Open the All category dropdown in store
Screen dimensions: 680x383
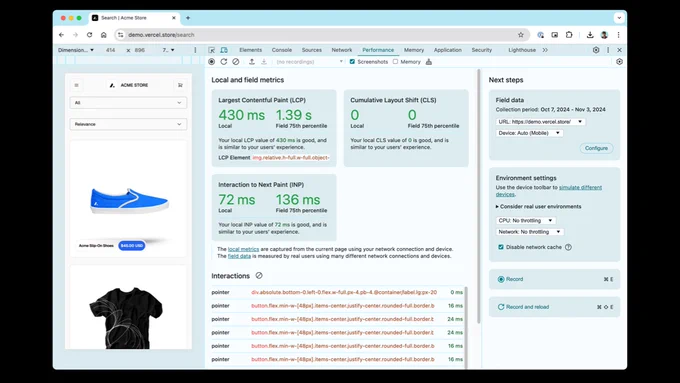[128, 103]
